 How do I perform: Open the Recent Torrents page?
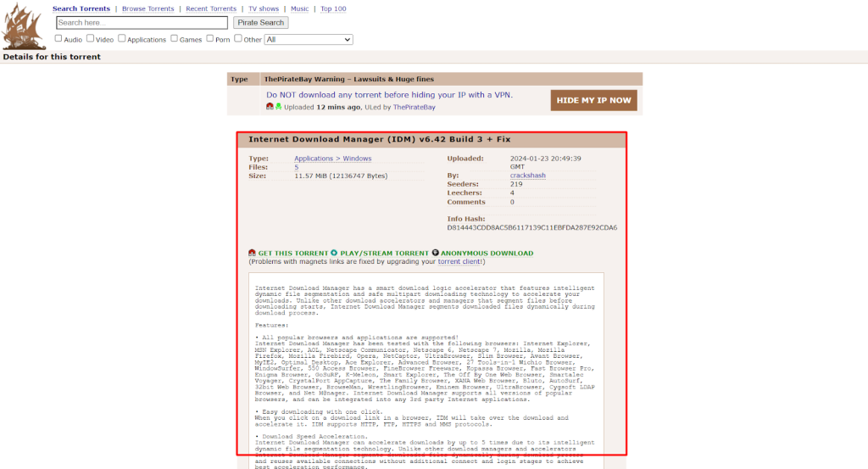click(x=211, y=8)
